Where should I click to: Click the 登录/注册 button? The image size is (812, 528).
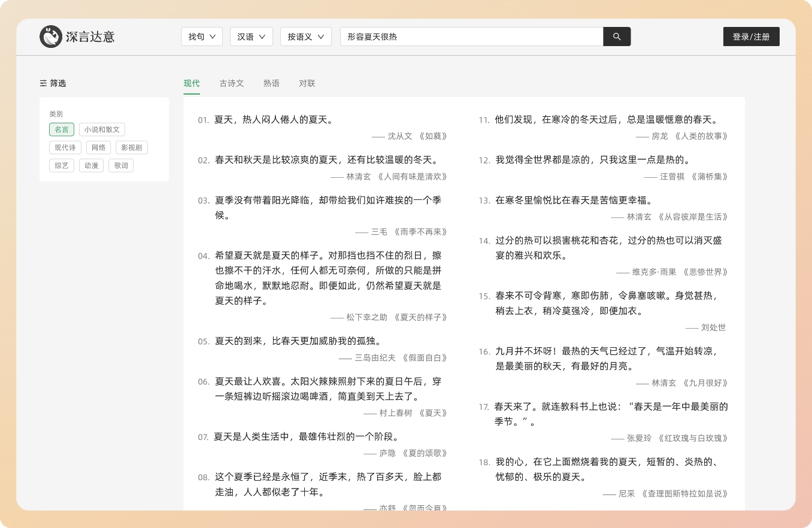(x=751, y=37)
